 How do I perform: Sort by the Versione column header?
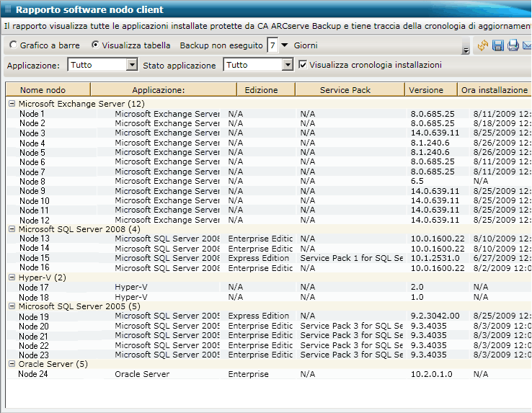(431, 90)
